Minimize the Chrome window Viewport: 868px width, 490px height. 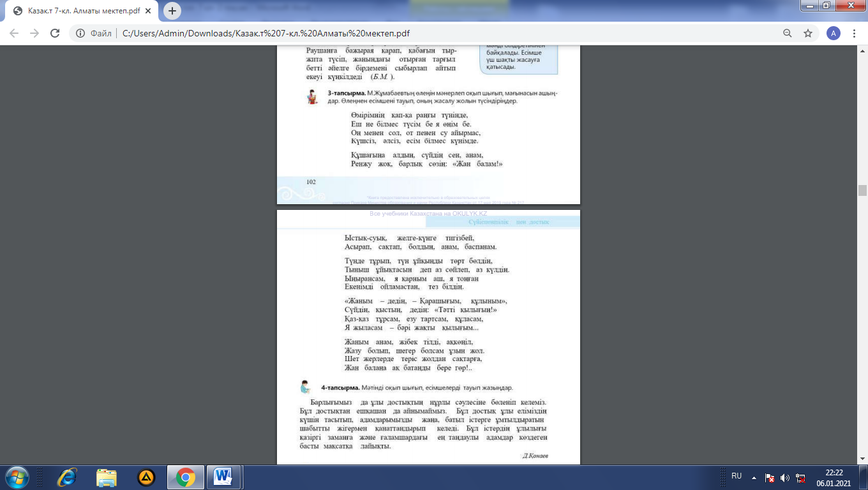pos(810,5)
